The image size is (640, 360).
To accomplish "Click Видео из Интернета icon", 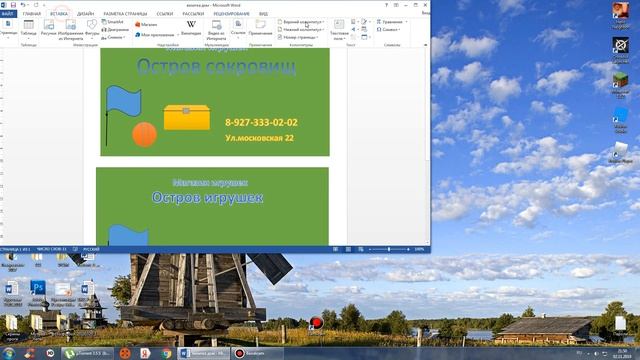I will (x=216, y=29).
